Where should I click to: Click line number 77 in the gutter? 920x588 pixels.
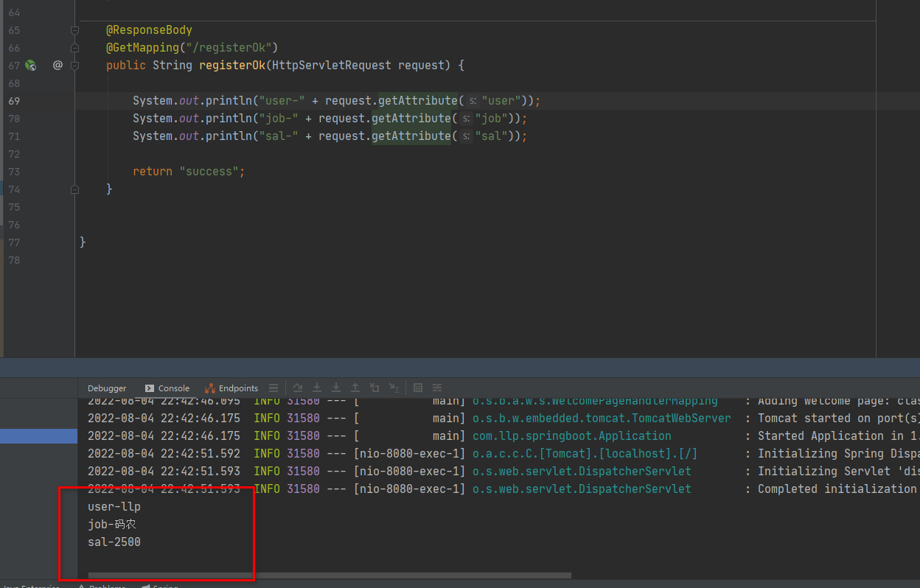point(14,242)
